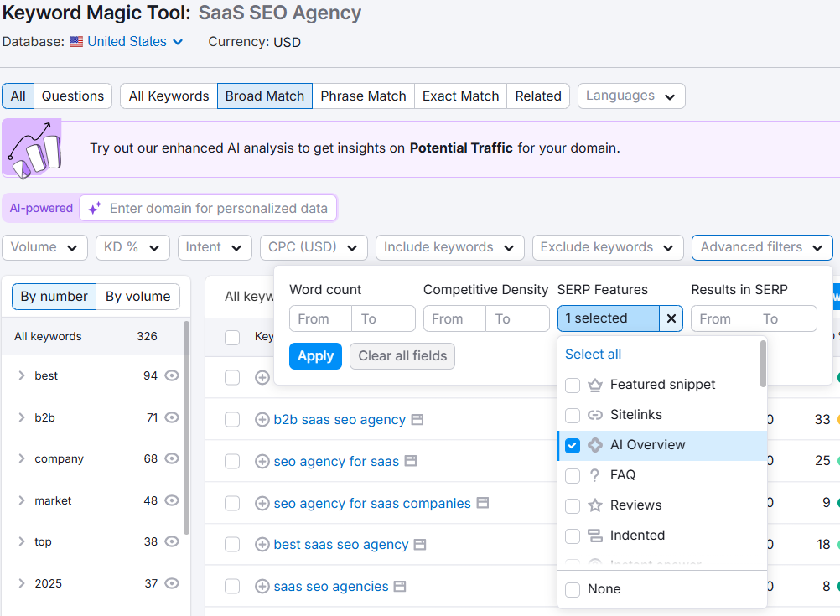Image resolution: width=840 pixels, height=616 pixels.
Task: Click Select all in SERP Features list
Action: [594, 355]
